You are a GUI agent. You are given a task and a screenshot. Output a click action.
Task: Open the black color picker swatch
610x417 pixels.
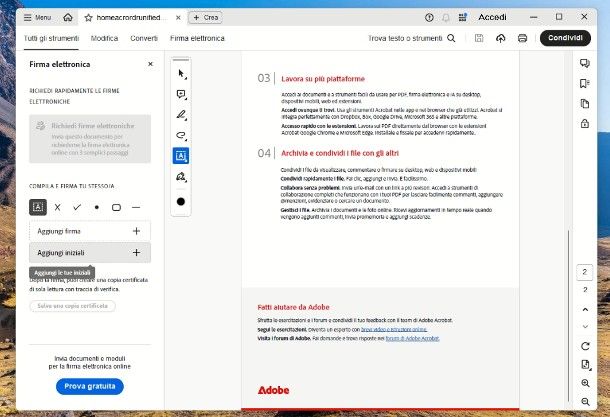(x=181, y=201)
